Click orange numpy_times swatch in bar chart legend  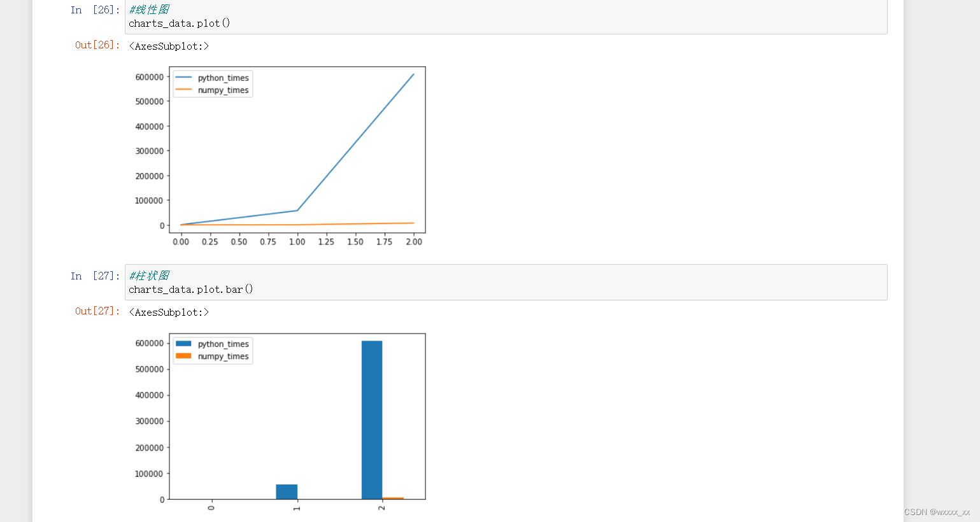click(183, 356)
